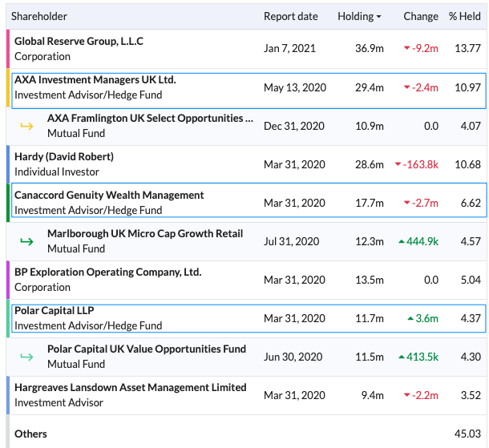489x448 pixels.
Task: Select percent held 3.52
Action: tap(471, 395)
